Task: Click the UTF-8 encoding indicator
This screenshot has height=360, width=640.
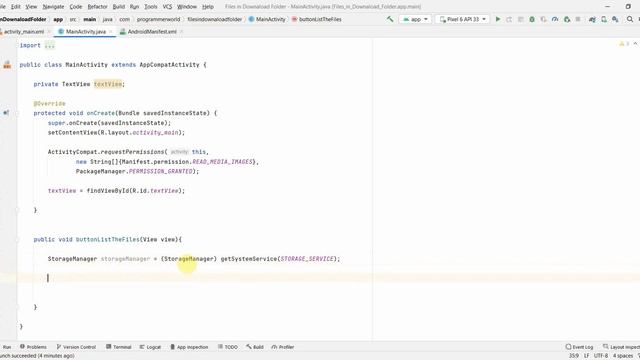Action: click(601, 356)
